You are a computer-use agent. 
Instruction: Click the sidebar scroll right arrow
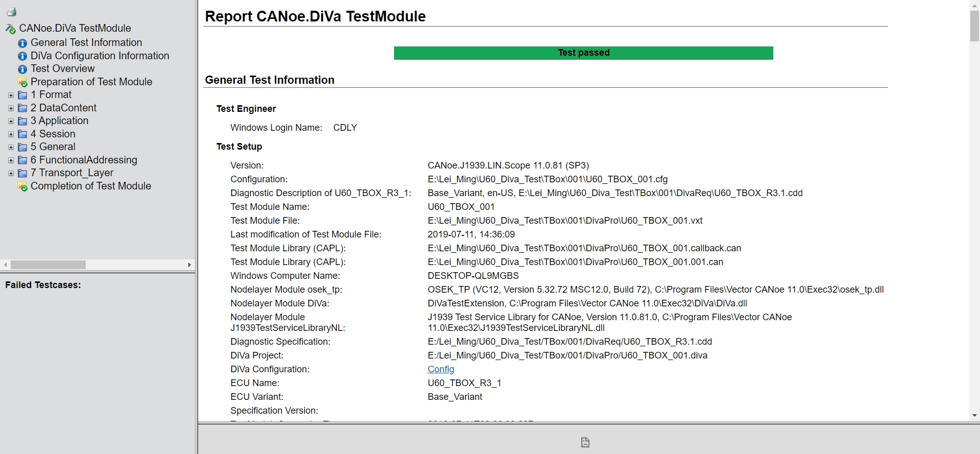coord(189,265)
